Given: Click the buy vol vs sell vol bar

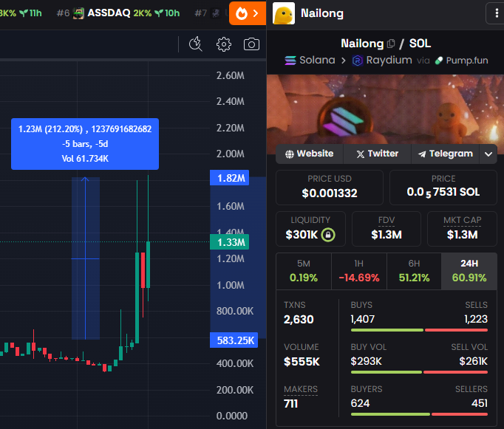Looking at the screenshot, I should coord(419,372).
